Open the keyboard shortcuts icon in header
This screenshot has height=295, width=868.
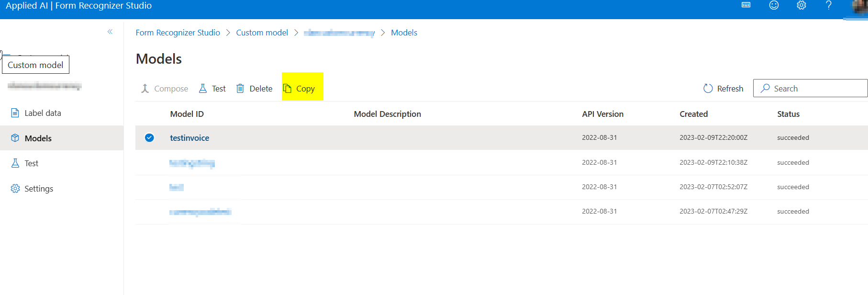746,5
